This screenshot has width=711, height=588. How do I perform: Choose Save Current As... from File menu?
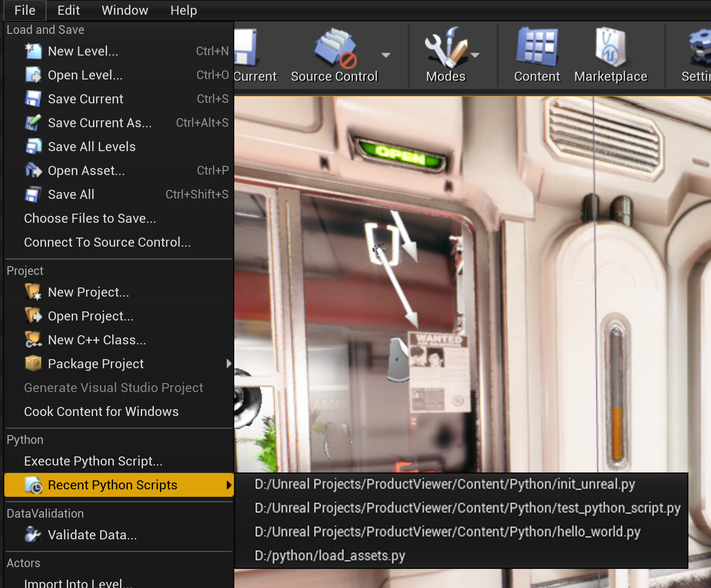coord(119,123)
